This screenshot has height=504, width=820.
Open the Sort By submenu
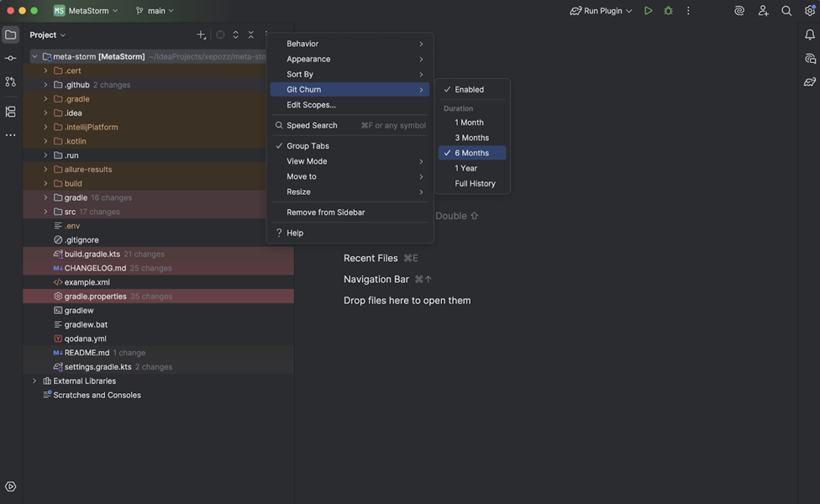[x=350, y=74]
